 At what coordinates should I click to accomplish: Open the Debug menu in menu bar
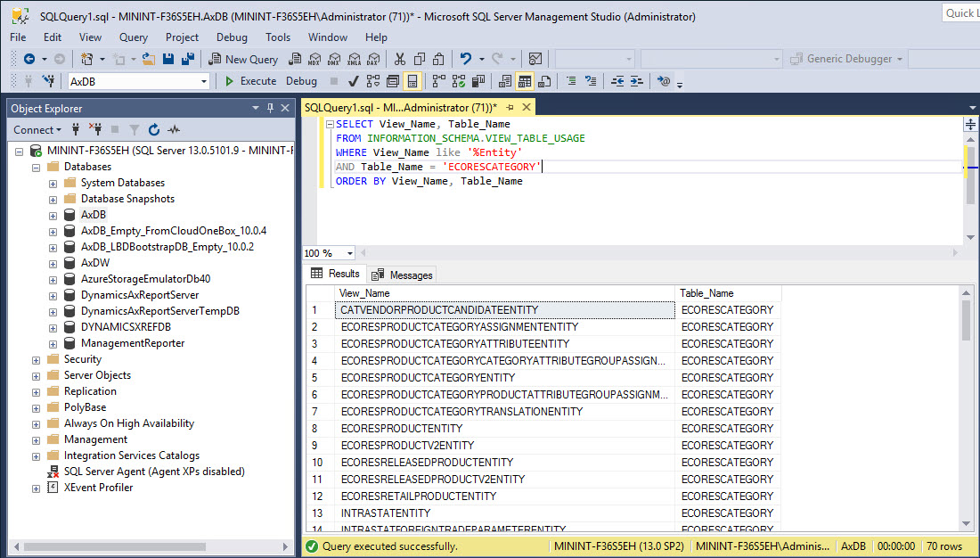click(232, 37)
